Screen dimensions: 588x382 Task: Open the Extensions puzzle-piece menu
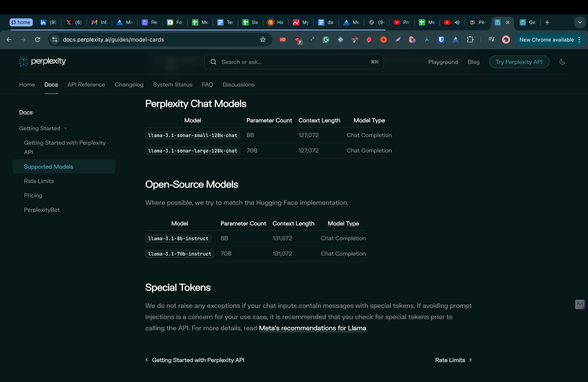pos(470,40)
